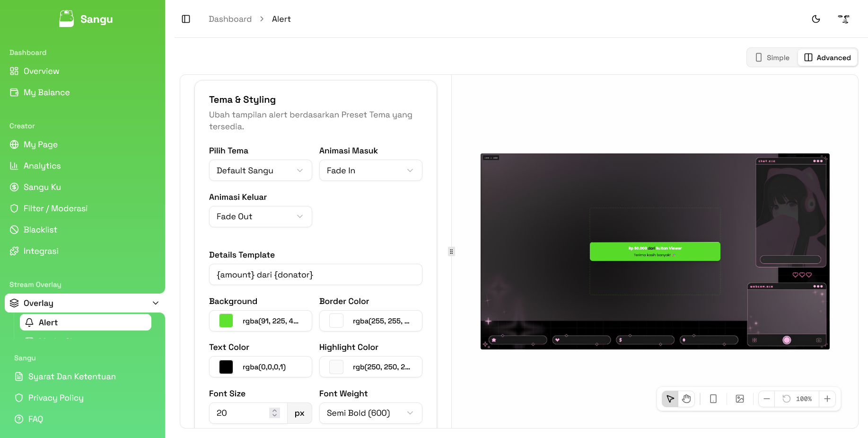Switch to Advanced mode tab
The width and height of the screenshot is (868, 438).
tap(827, 57)
